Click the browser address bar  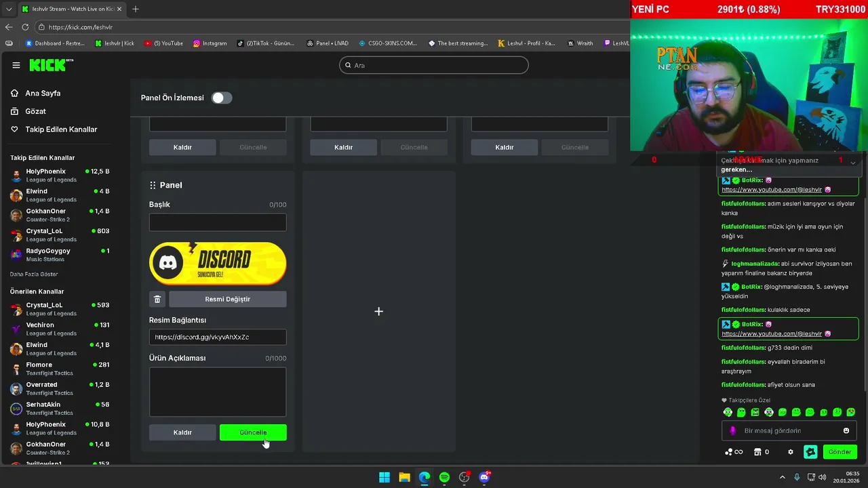coord(332,27)
